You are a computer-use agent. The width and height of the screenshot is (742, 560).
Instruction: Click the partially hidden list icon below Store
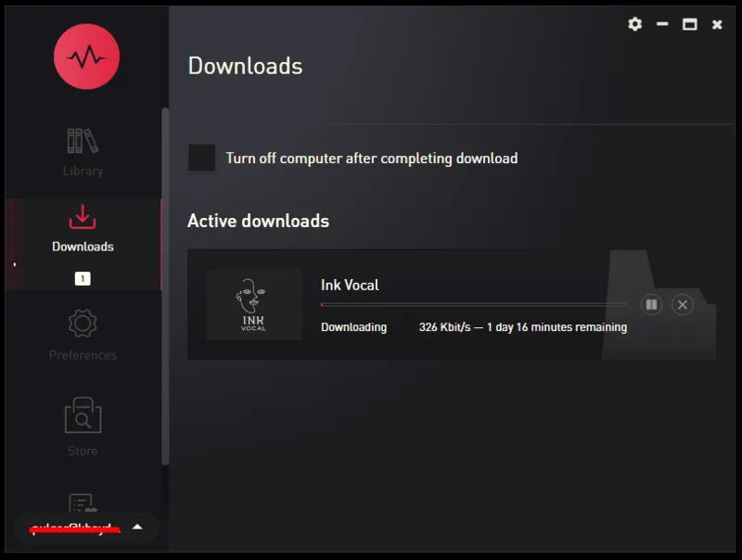click(83, 503)
